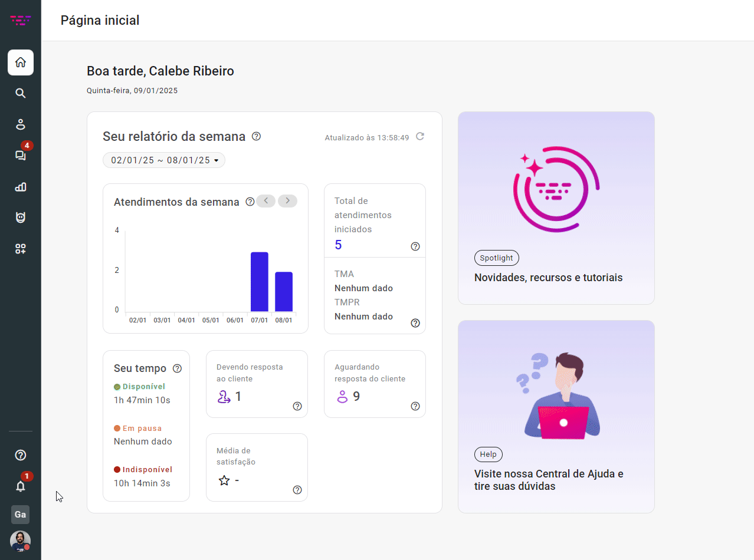754x560 pixels.
Task: Show help for Devendo resposta ao cliente
Action: click(297, 406)
